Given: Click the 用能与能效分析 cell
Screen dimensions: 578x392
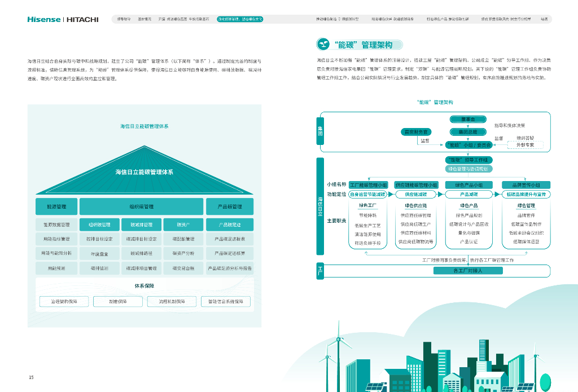Looking at the screenshot, I should (x=56, y=253).
